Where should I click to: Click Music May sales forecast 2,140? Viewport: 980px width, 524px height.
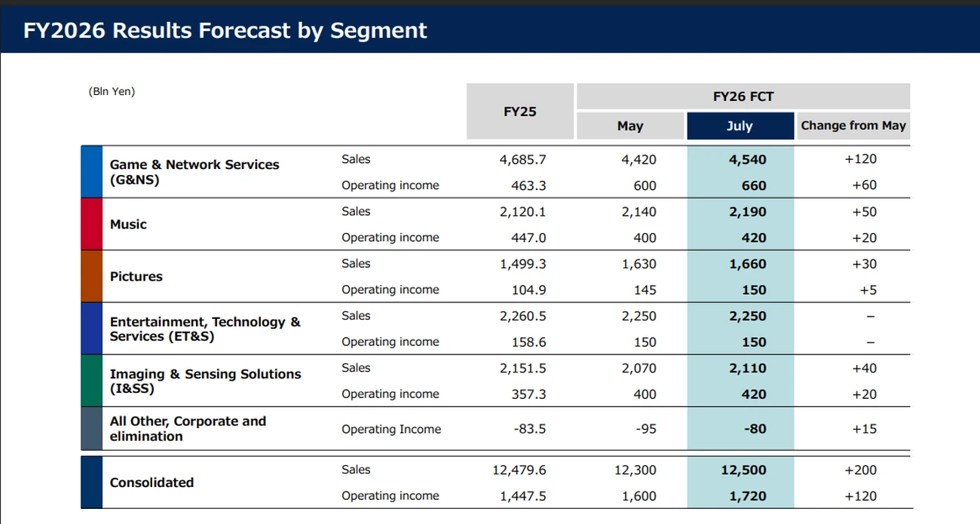pyautogui.click(x=639, y=212)
